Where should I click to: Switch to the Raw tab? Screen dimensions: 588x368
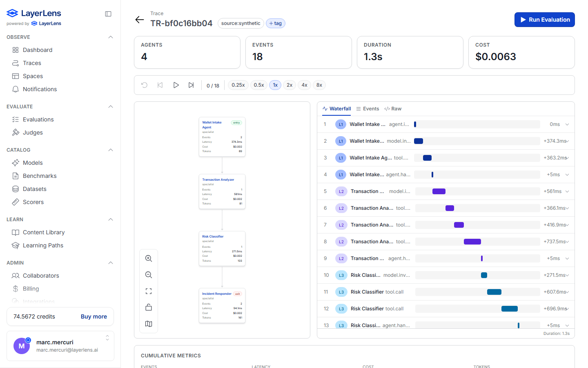coord(393,109)
